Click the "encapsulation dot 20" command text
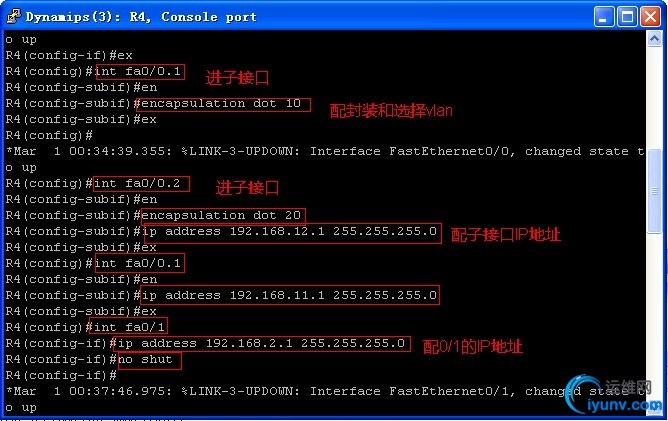Viewport: 668px width, 421px height. click(x=223, y=215)
